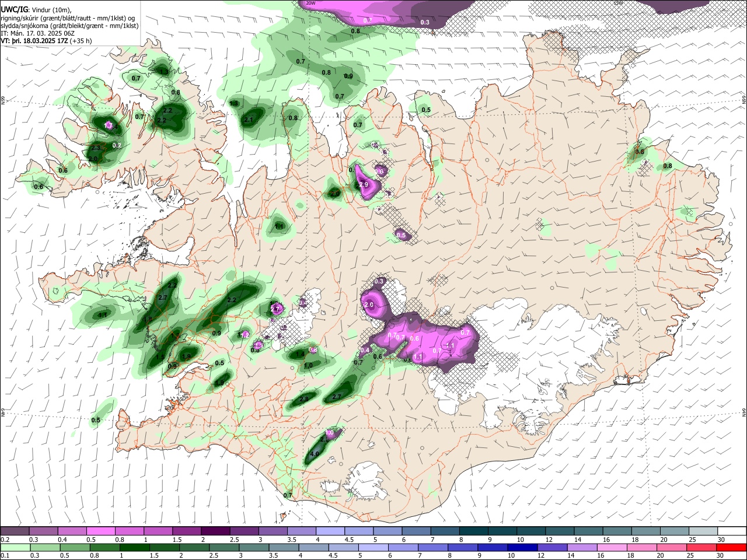
Task: Click the 64N latitude label on right edge
Action: pyautogui.click(x=744, y=412)
